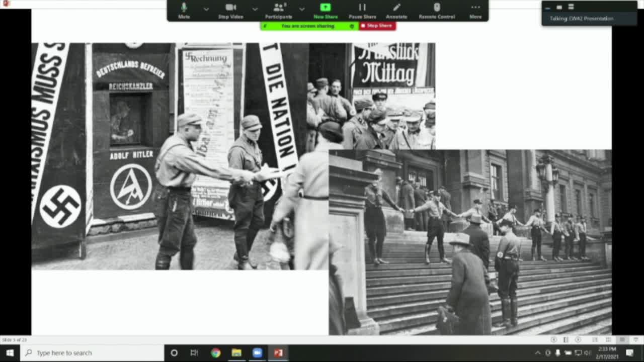Open the Windows Start menu
This screenshot has height=362, width=644.
[x=10, y=352]
